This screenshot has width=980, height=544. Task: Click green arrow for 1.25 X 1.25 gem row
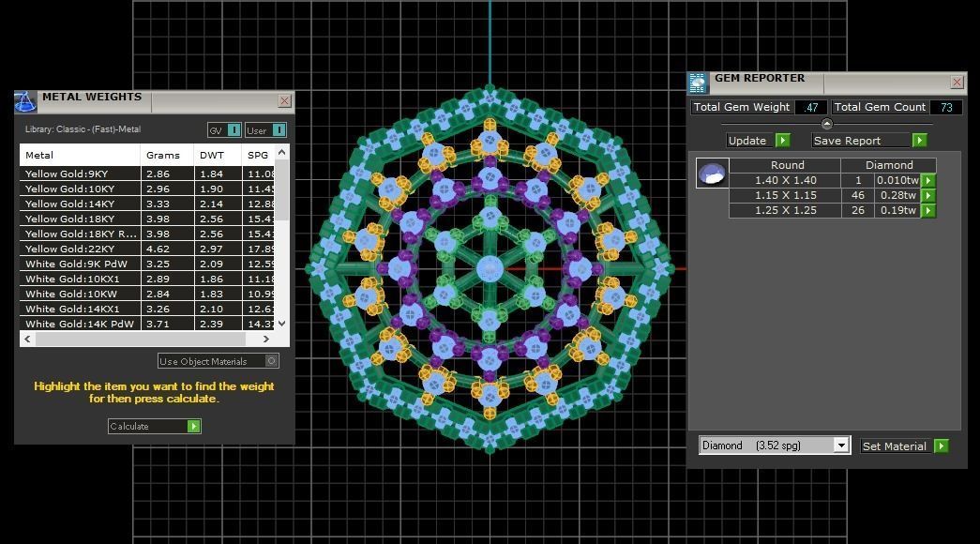pyautogui.click(x=928, y=211)
